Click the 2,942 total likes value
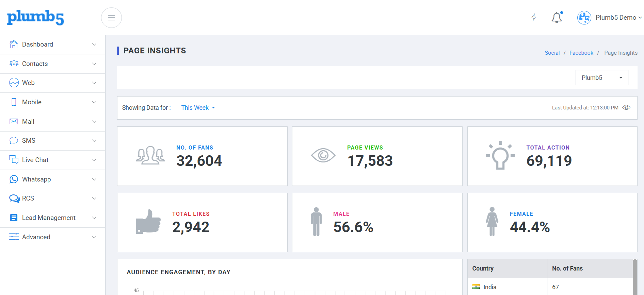The width and height of the screenshot is (644, 295). (191, 227)
